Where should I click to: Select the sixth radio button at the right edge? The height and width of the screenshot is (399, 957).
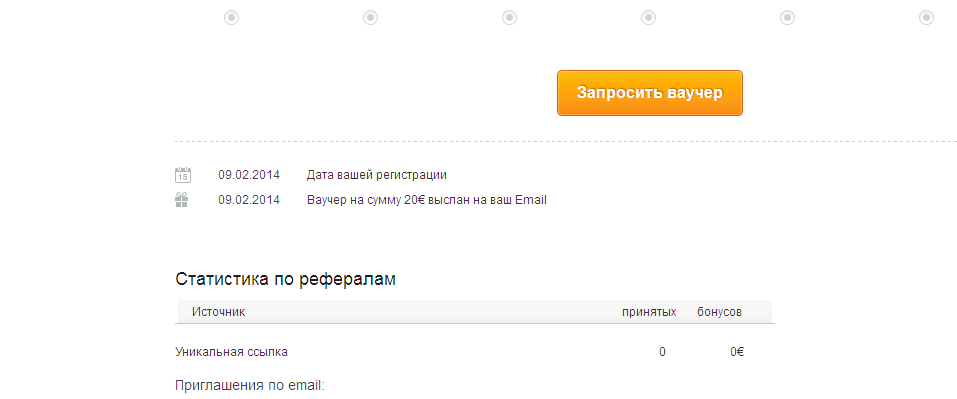tap(926, 18)
